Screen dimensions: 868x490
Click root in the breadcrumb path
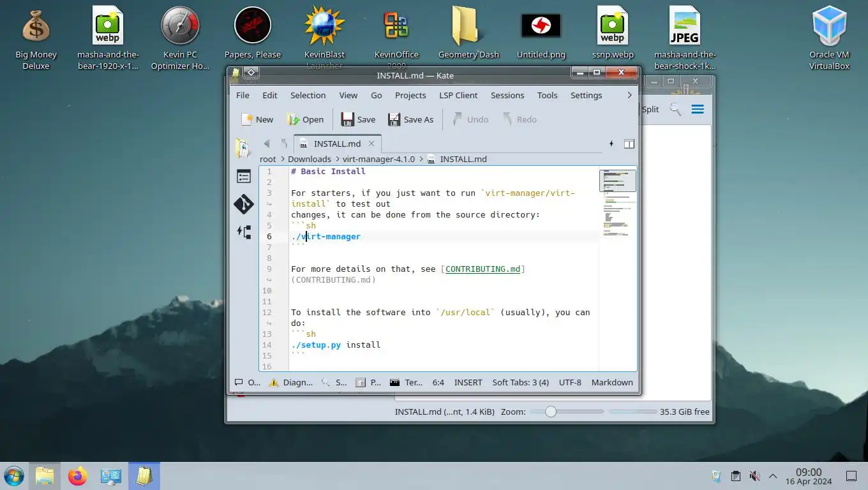268,159
